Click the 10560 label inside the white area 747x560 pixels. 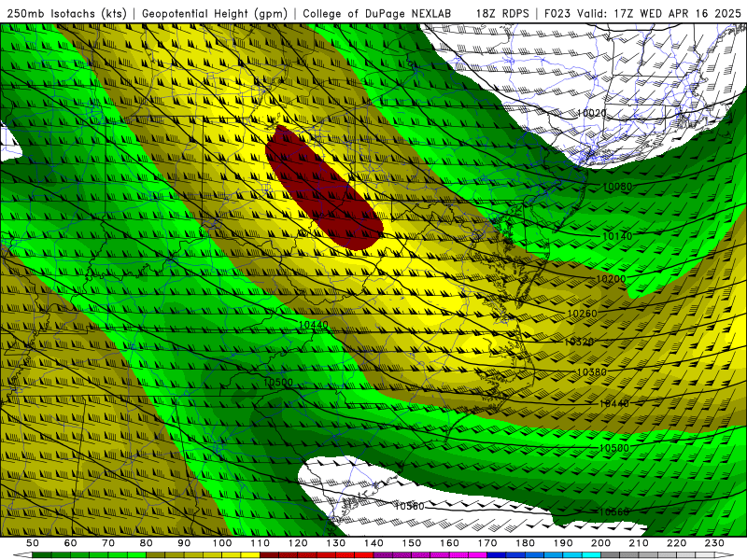point(409,506)
